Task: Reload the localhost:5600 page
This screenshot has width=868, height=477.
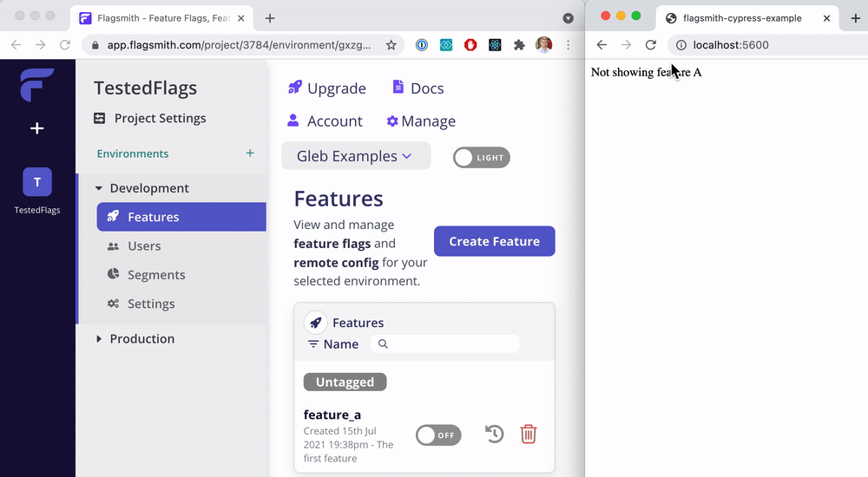Action: pos(650,45)
